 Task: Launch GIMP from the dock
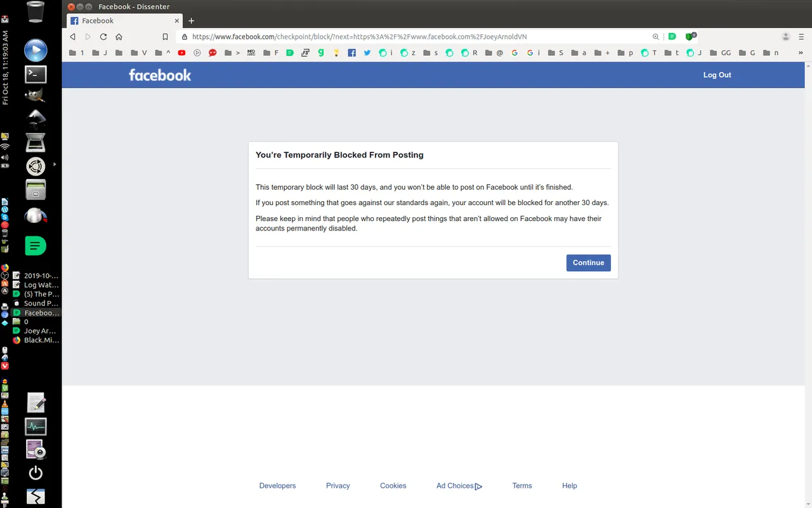tap(36, 96)
